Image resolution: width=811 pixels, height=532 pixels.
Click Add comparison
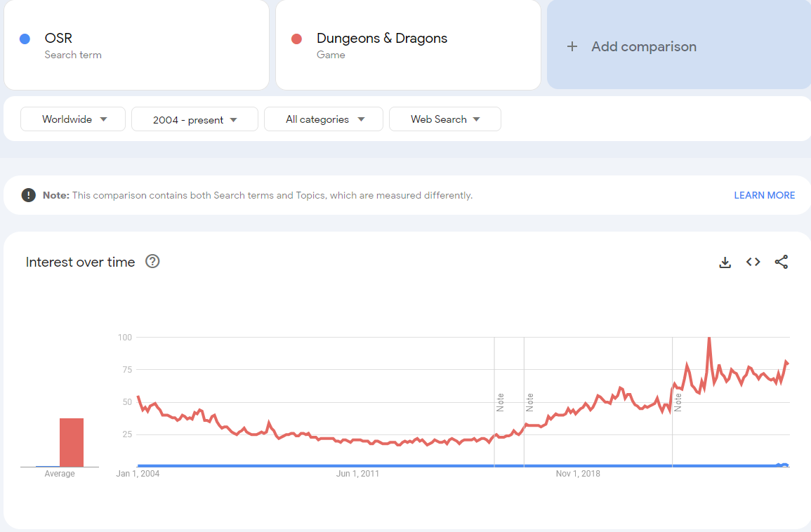(x=678, y=44)
